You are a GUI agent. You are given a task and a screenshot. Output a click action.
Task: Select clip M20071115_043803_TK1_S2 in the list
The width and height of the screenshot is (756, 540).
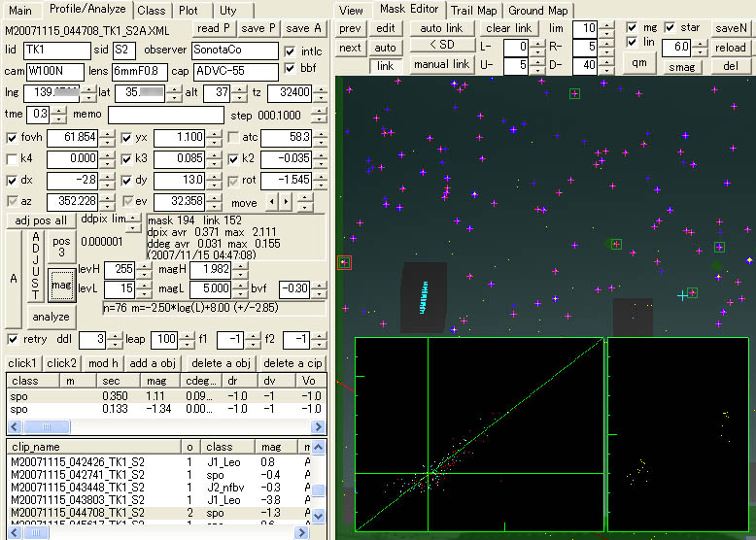78,501
